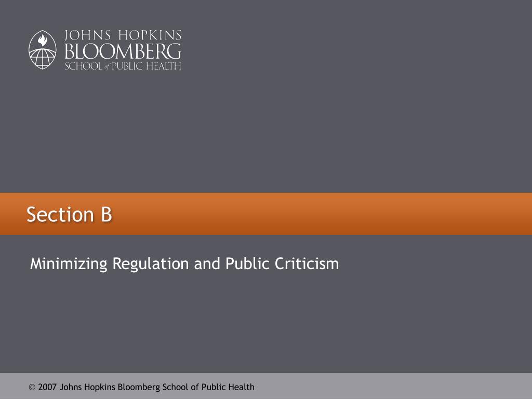Click the "Johns Hopkins Bloomberg" logo text
This screenshot has height=399, width=532.
[x=123, y=50]
